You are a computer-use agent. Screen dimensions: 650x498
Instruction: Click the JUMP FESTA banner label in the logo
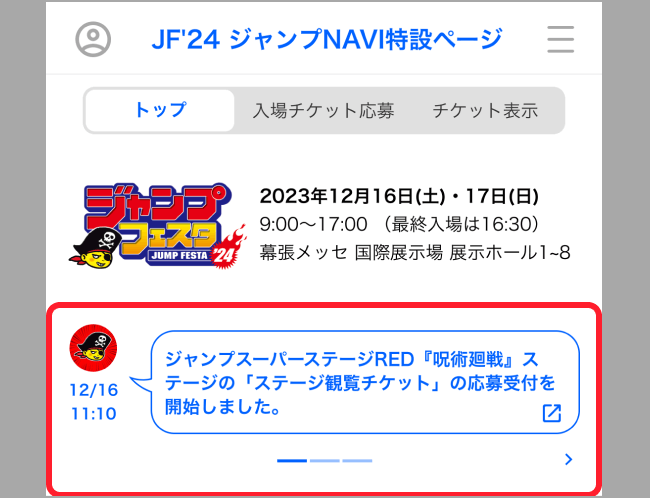[x=179, y=255]
